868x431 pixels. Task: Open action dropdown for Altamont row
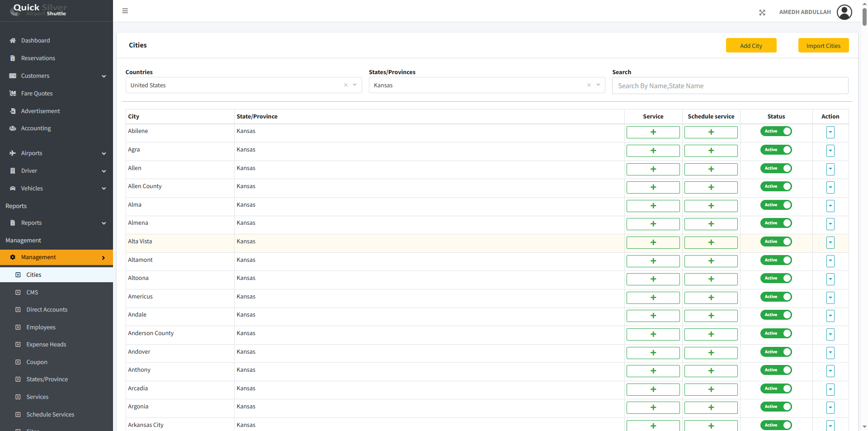830,261
